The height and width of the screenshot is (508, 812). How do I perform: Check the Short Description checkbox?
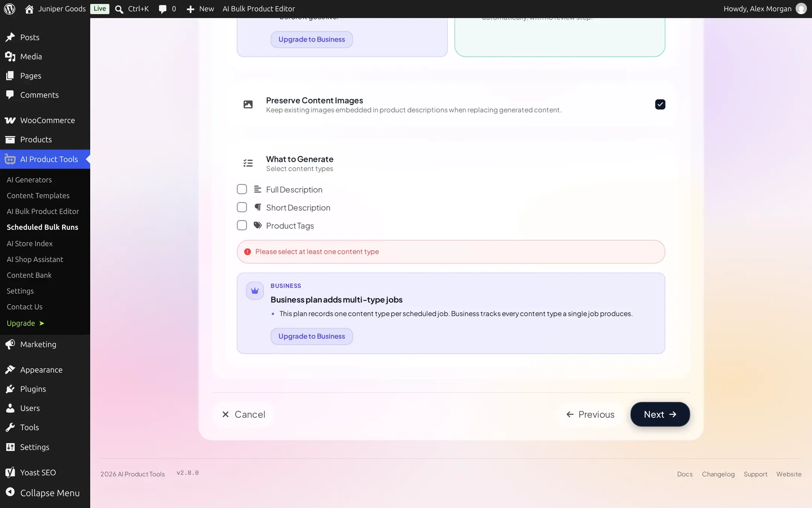pos(242,207)
